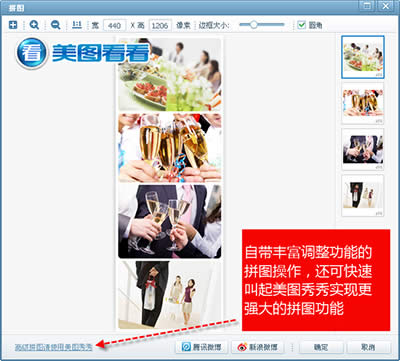
Task: Adjust the border size slider handle
Action: click(x=254, y=25)
